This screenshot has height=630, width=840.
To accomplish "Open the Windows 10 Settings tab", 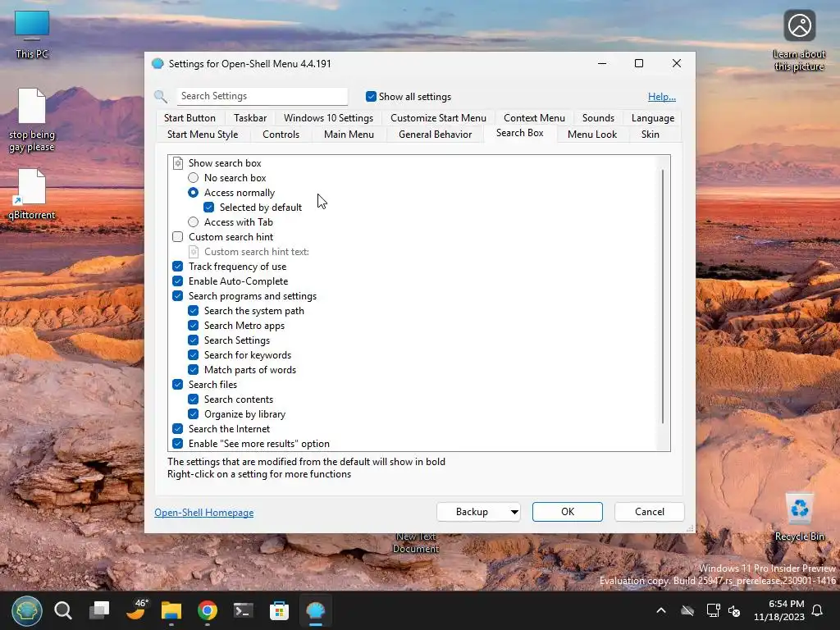I will coord(328,118).
